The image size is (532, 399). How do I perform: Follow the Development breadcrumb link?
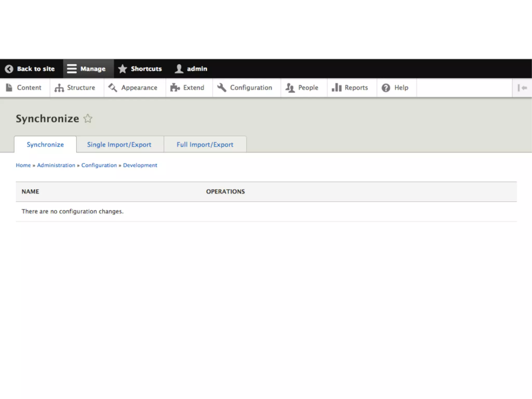click(140, 165)
